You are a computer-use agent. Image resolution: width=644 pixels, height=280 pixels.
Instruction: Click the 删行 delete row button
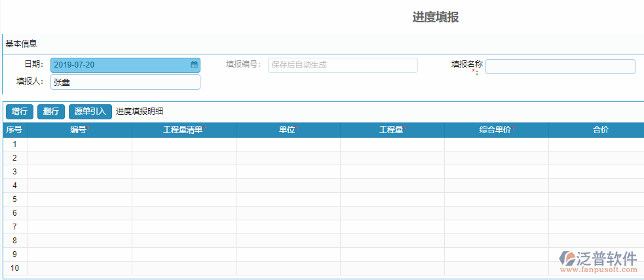[x=51, y=111]
